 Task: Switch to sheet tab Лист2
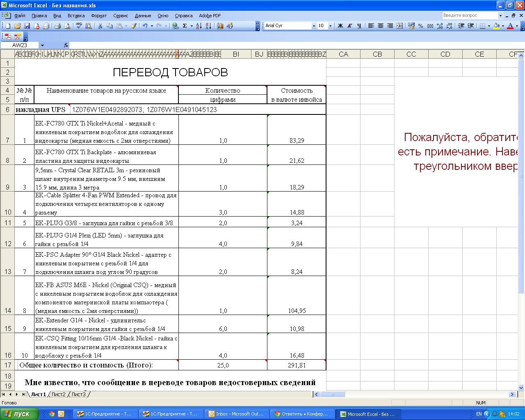58,394
